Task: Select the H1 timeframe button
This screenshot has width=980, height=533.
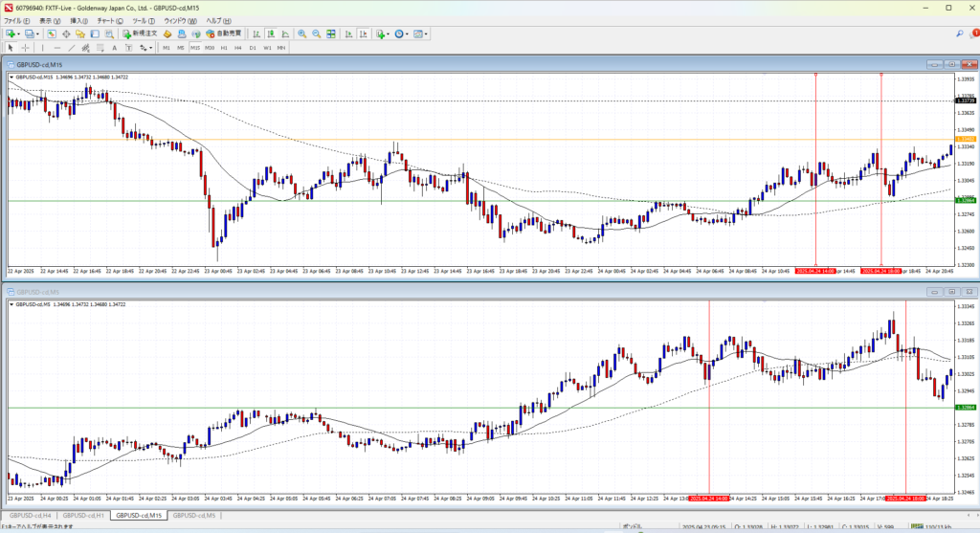Action: pyautogui.click(x=224, y=47)
